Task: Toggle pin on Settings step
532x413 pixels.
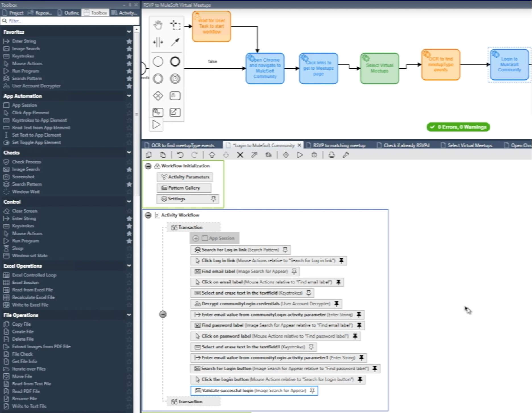Action: (x=213, y=199)
